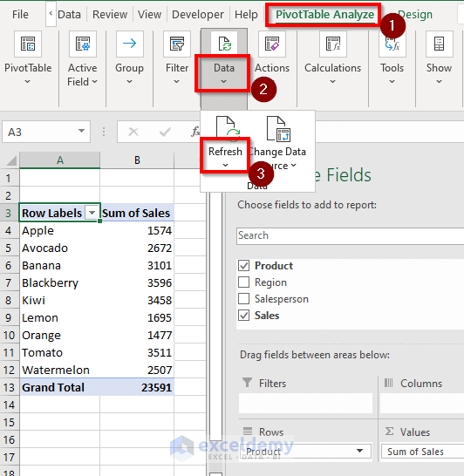This screenshot has height=476, width=464.
Task: Select the Grand Total label cell
Action: click(x=60, y=387)
